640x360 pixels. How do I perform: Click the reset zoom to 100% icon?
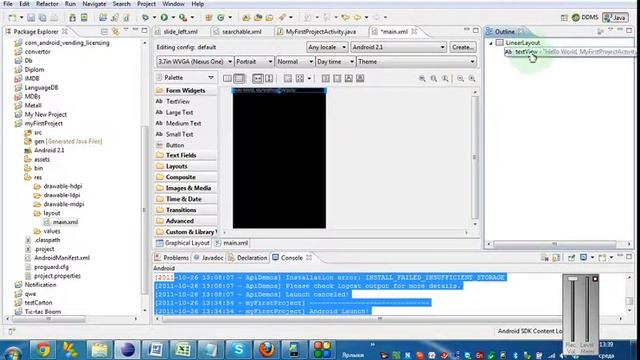pyautogui.click(x=445, y=78)
